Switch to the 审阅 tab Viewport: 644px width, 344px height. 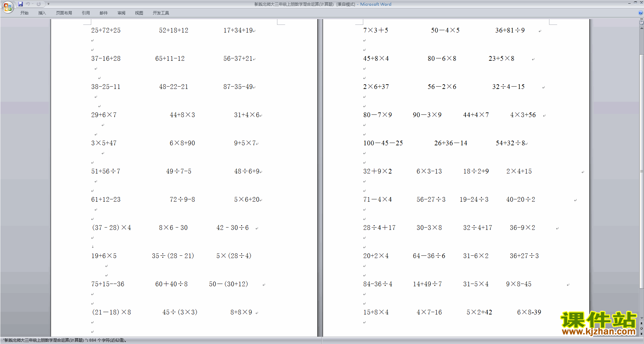click(121, 13)
